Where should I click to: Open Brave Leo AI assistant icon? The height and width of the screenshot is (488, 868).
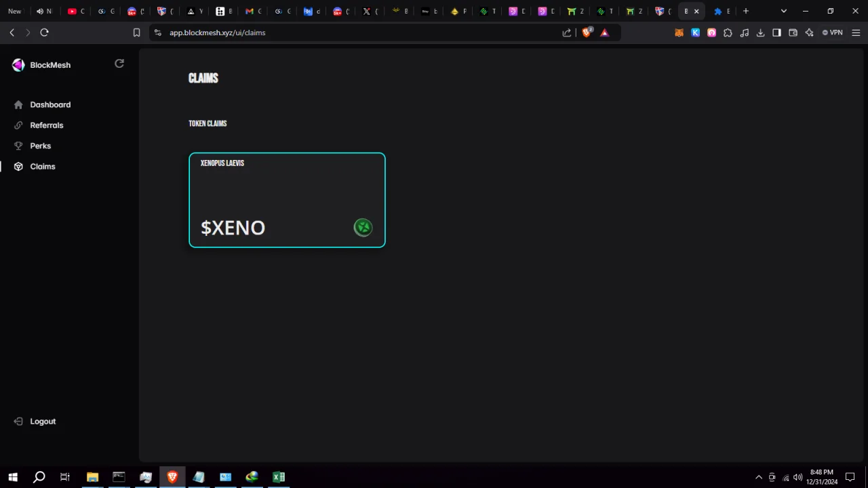809,33
